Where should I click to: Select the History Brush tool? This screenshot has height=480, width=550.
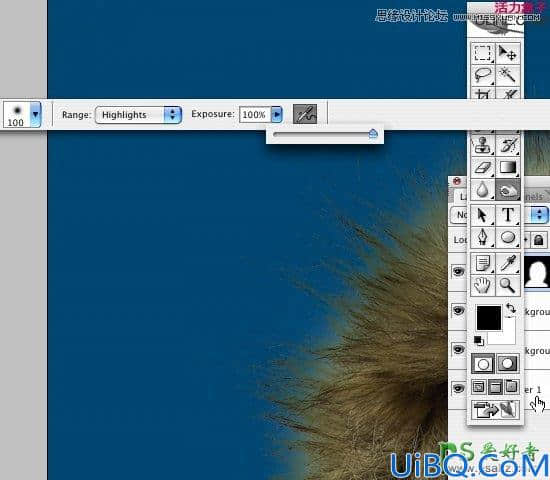click(x=508, y=145)
